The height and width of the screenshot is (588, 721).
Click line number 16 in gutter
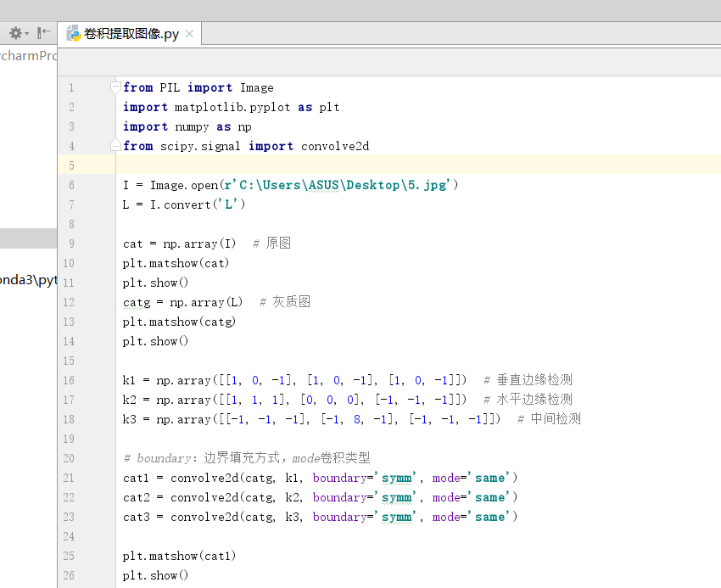pyautogui.click(x=69, y=380)
